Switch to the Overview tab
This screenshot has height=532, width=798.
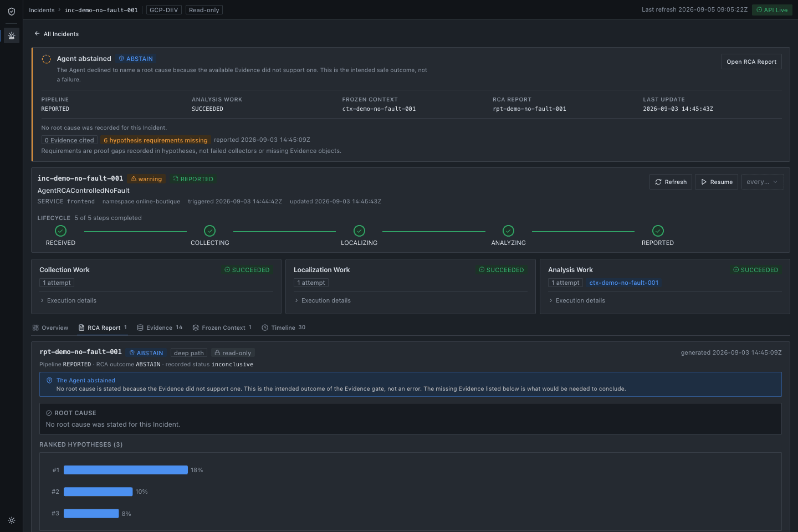(x=50, y=328)
